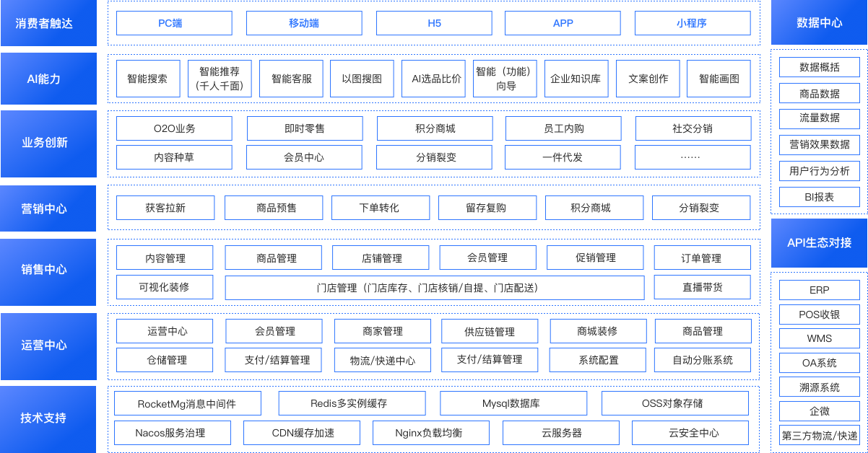Select the 可视化装修 box
Image resolution: width=868 pixels, height=453 pixels.
click(x=165, y=287)
